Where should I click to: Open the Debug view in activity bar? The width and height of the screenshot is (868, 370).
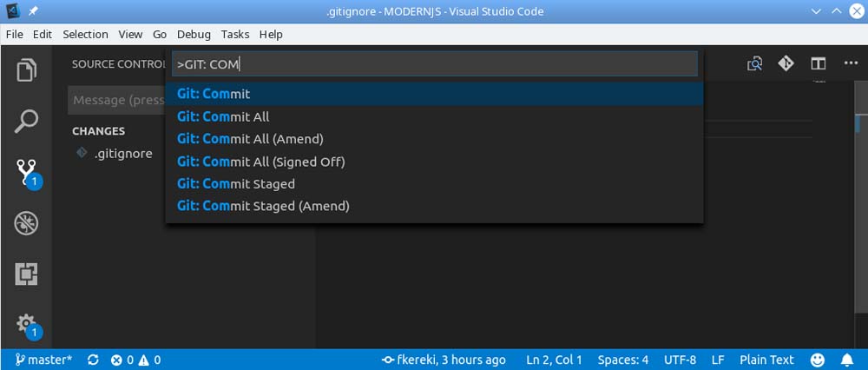click(27, 223)
